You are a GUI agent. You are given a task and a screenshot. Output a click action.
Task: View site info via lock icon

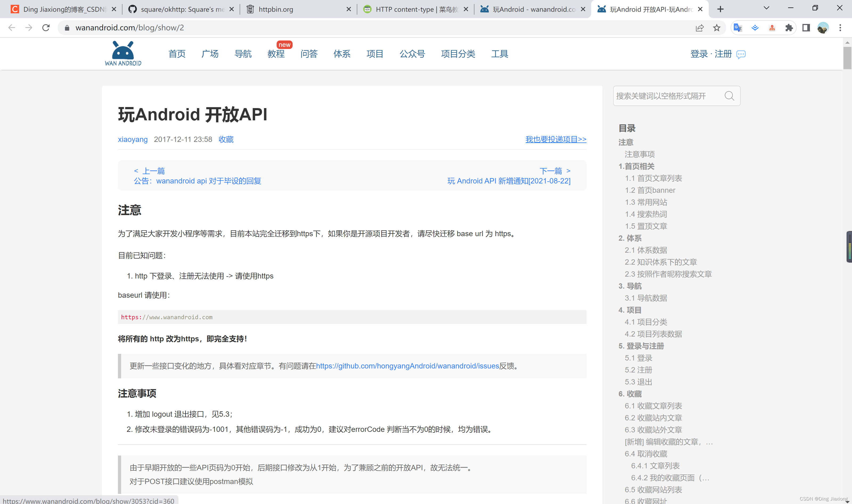click(x=67, y=28)
